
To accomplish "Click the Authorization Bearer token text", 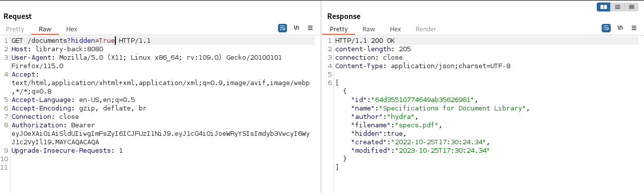I will coord(161,138).
